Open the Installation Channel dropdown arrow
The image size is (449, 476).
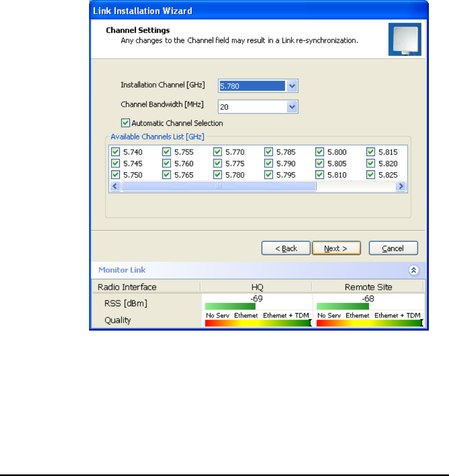tap(292, 86)
